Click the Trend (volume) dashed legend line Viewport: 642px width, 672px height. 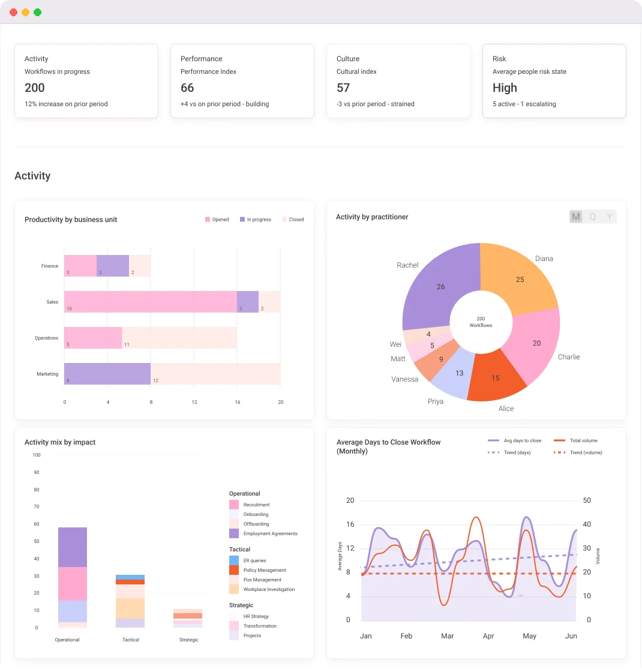[x=559, y=452]
